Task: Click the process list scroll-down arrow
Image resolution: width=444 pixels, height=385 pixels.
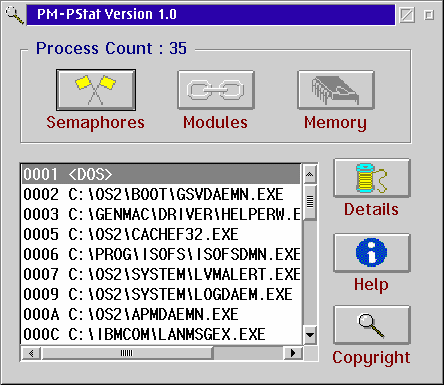Action: tap(310, 334)
